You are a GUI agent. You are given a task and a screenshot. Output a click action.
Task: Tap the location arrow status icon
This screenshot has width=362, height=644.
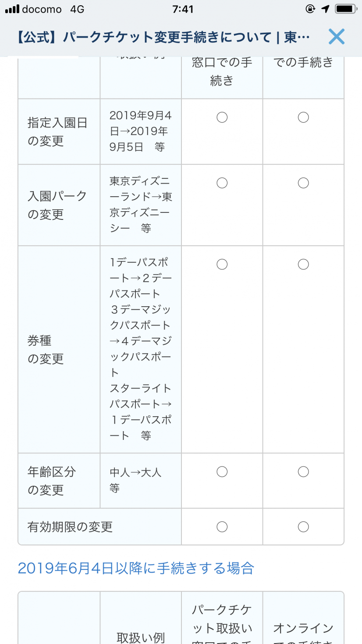(x=325, y=9)
